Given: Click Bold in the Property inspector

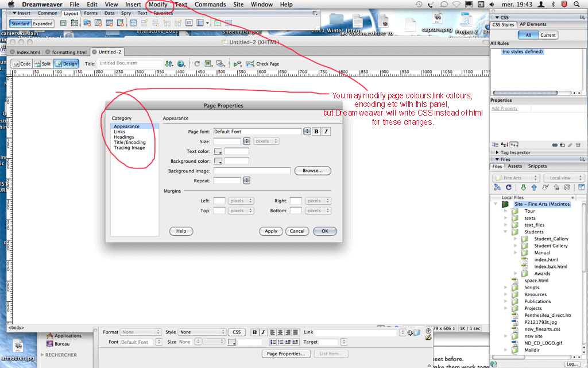Looking at the screenshot, I should 254,332.
